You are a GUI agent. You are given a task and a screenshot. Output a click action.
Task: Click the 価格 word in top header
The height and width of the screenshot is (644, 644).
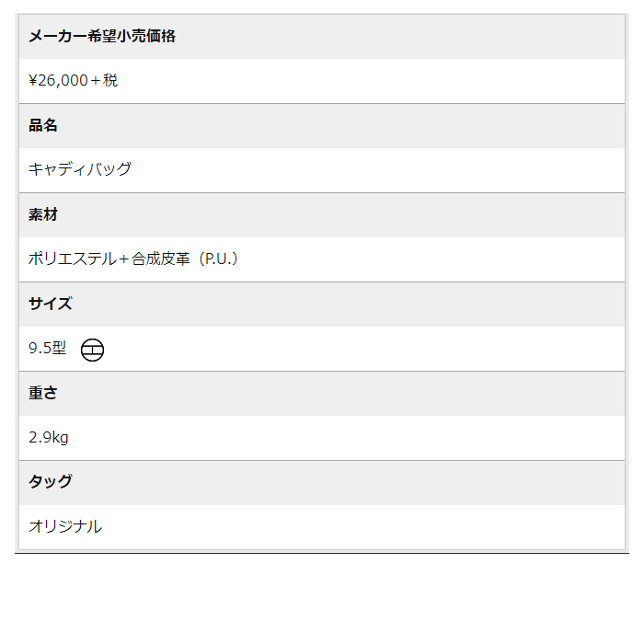pos(161,36)
